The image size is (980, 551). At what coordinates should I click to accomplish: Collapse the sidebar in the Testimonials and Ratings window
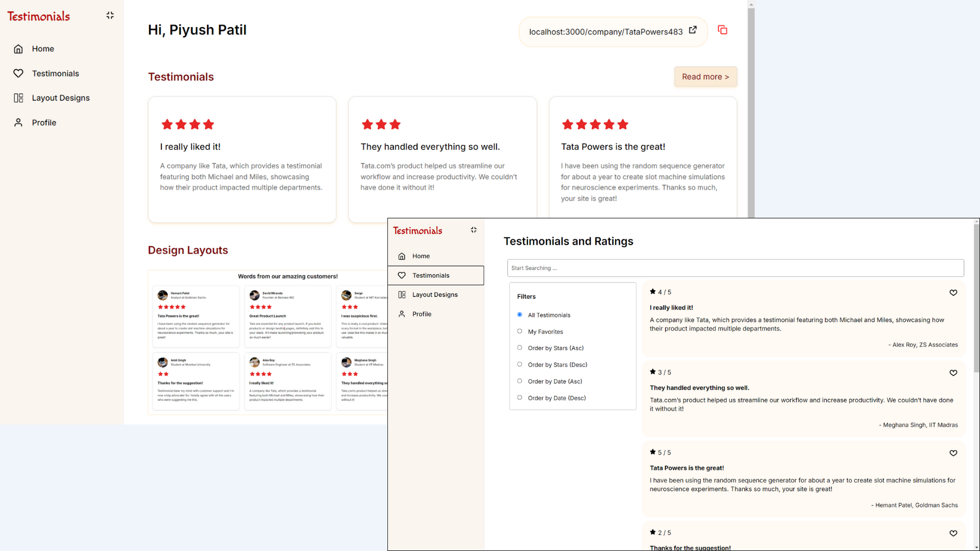click(474, 230)
